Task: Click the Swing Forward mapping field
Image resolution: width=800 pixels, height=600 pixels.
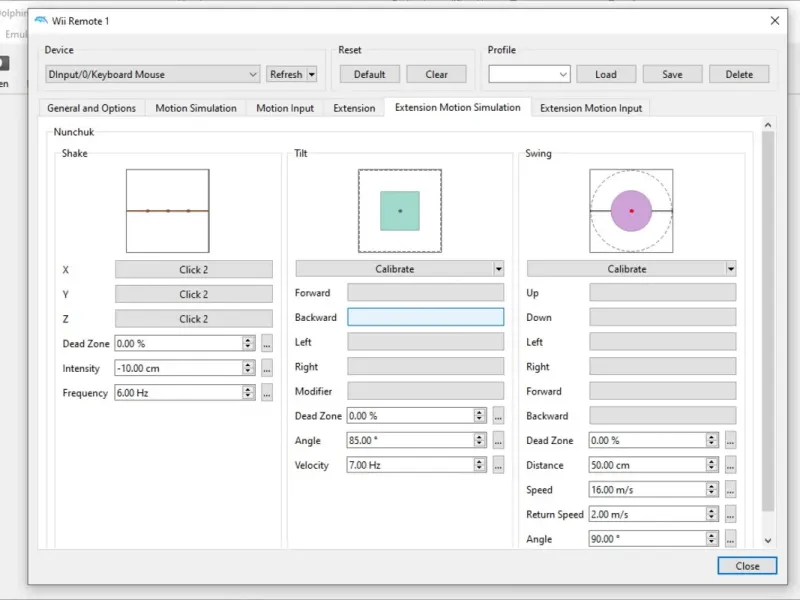Action: pos(663,391)
